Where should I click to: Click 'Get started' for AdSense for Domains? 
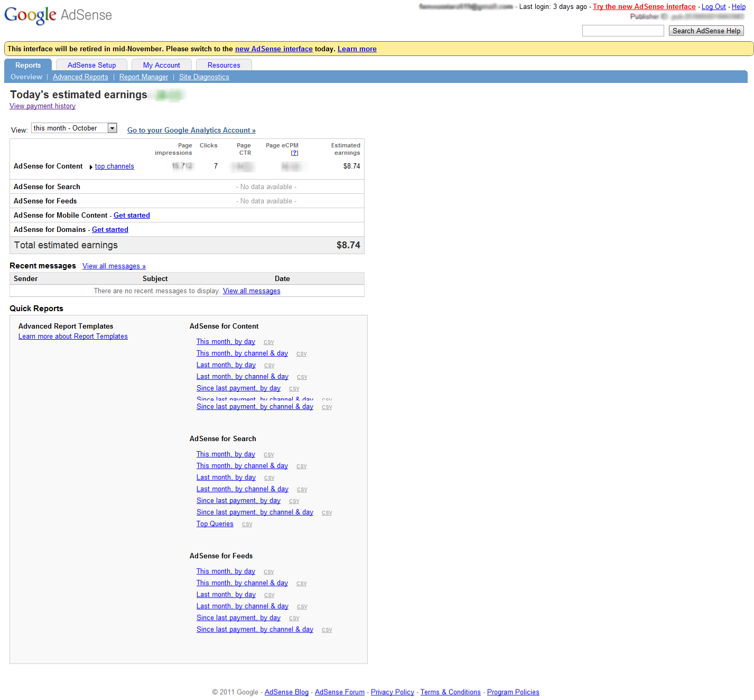click(x=110, y=230)
